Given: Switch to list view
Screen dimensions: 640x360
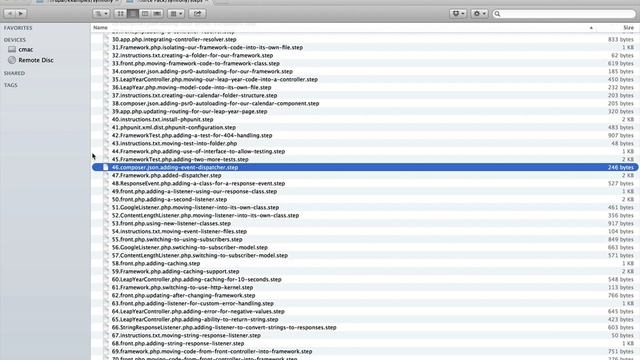Looking at the screenshot, I should point(133,13).
